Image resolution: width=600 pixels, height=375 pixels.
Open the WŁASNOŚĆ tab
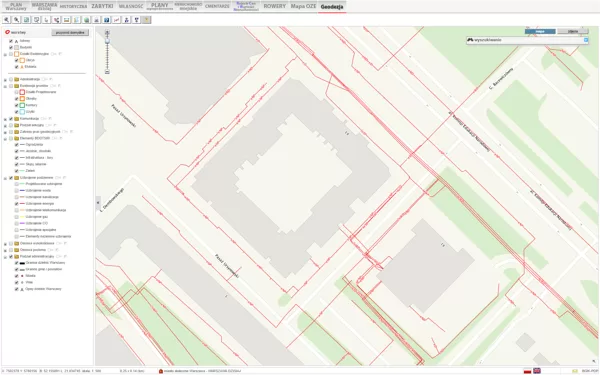131,6
